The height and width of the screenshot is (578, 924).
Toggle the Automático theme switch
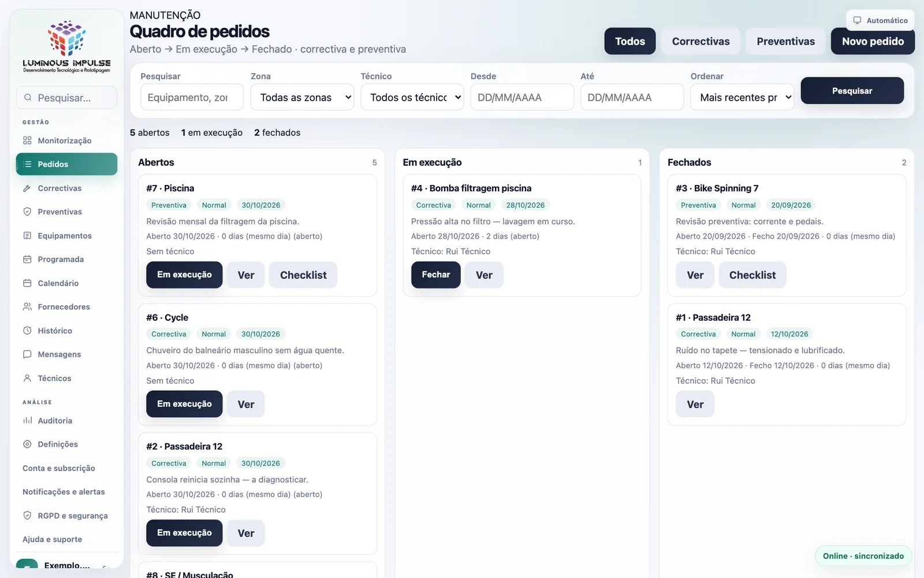pyautogui.click(x=880, y=20)
